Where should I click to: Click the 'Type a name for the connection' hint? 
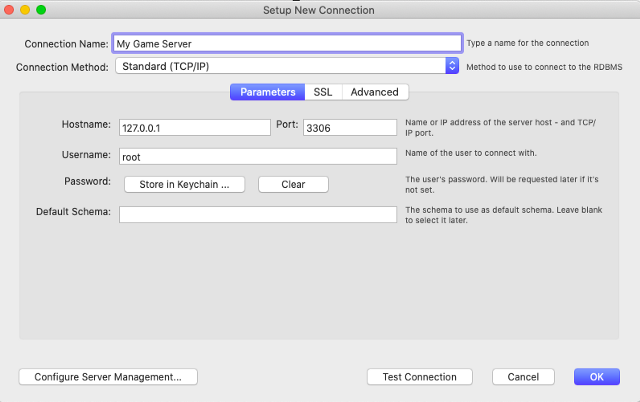pyautogui.click(x=527, y=43)
